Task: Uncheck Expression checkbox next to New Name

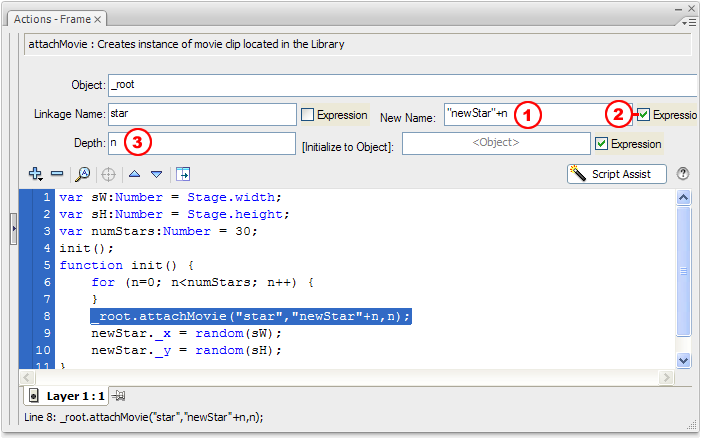Action: (644, 115)
